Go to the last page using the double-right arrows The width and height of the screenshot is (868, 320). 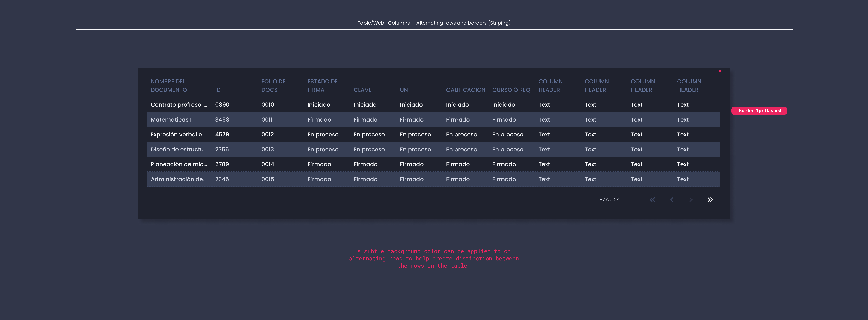coord(710,199)
